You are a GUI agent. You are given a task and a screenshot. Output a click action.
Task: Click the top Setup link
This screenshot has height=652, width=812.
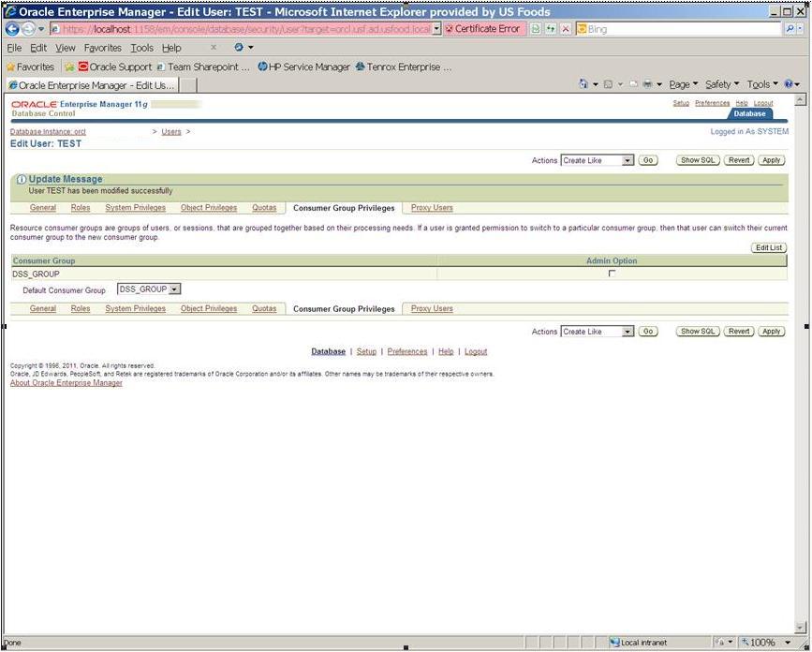click(681, 103)
